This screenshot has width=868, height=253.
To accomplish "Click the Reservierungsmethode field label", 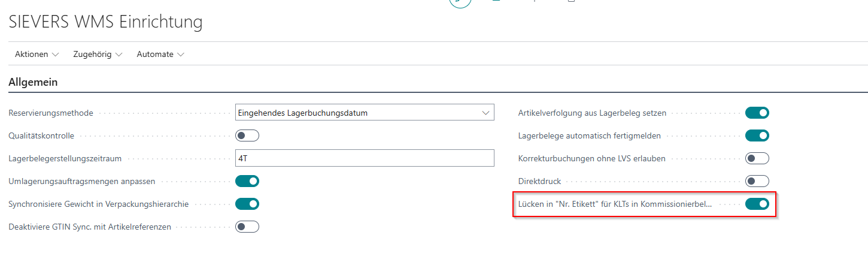I will (x=50, y=113).
